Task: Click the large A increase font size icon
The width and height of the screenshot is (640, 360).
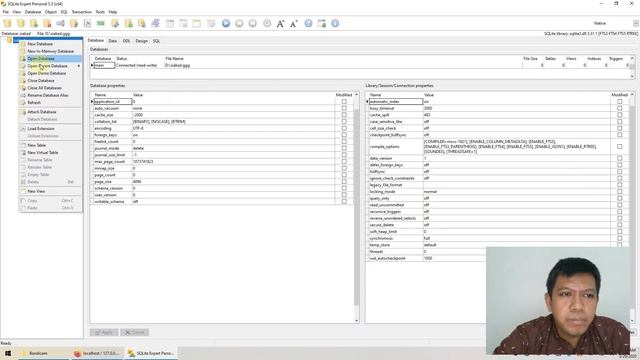Action: 280,23
